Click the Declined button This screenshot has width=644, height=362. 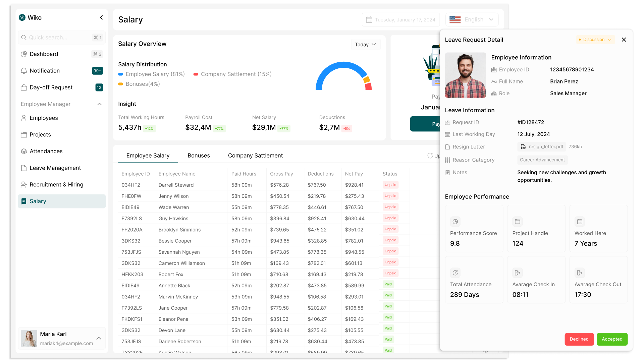click(x=579, y=339)
